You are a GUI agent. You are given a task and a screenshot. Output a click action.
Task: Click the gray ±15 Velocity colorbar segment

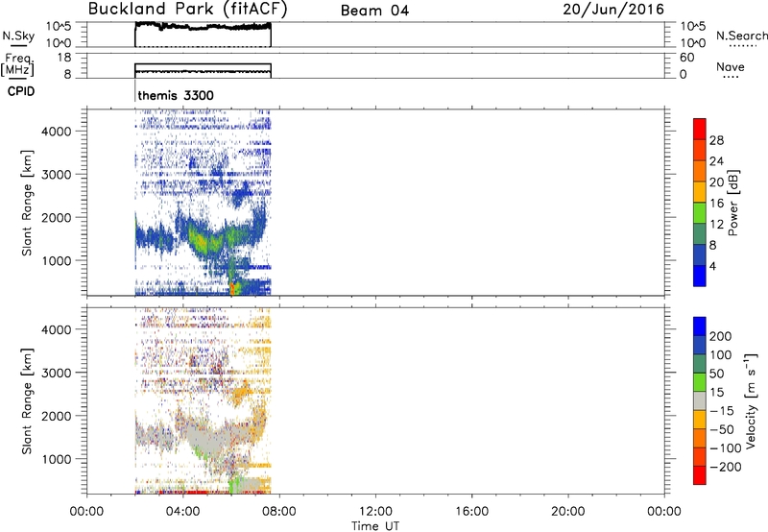point(700,400)
